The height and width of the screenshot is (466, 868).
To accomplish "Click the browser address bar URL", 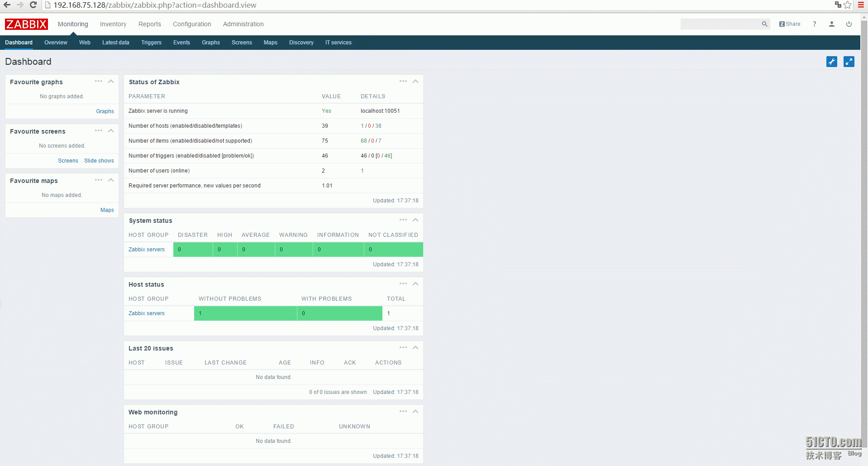I will click(x=155, y=5).
